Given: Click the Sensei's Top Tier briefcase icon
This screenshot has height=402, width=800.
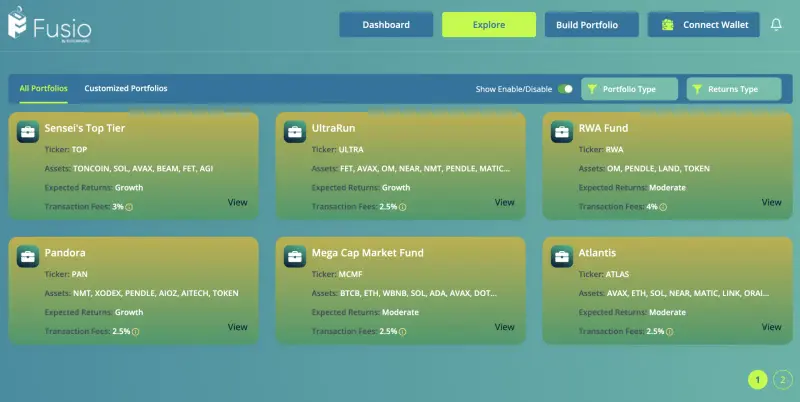Looking at the screenshot, I should click(27, 132).
